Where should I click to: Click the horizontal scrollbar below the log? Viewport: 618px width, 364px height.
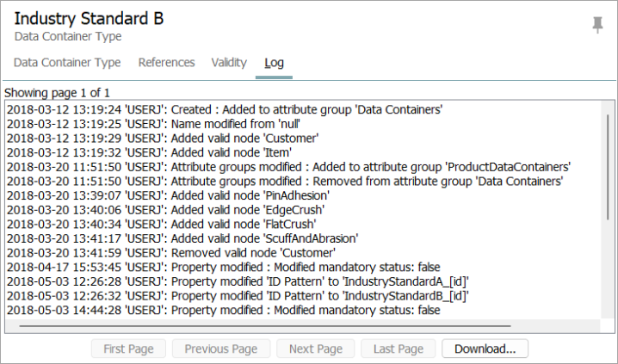click(x=265, y=326)
